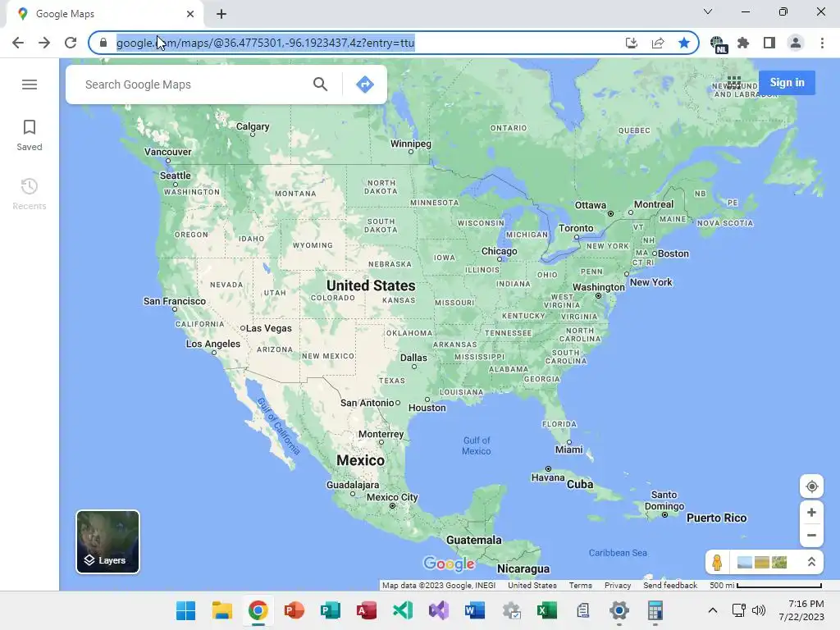Open the clock showing 7:16 PM
Viewport: 840px width, 630px height.
click(x=802, y=610)
